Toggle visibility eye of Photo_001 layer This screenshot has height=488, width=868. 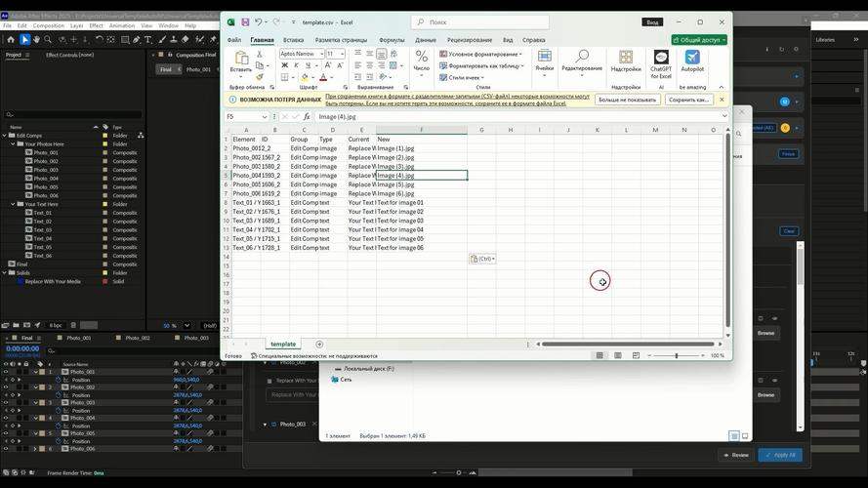6,372
